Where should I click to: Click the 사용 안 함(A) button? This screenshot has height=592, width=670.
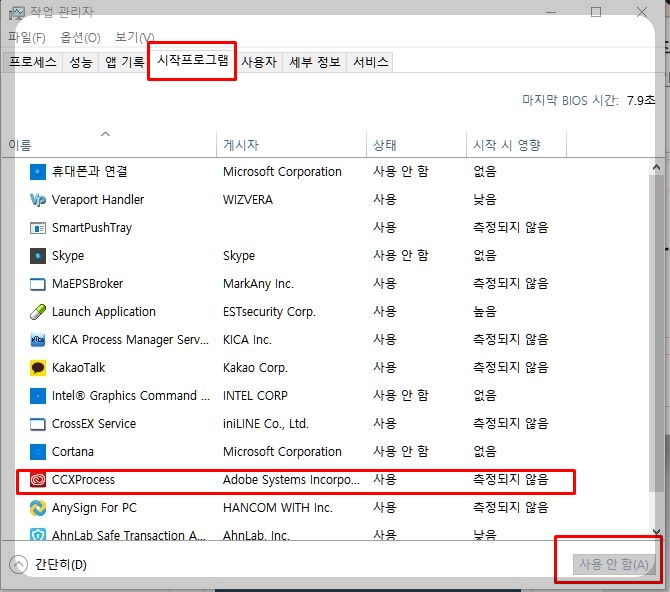pos(614,565)
